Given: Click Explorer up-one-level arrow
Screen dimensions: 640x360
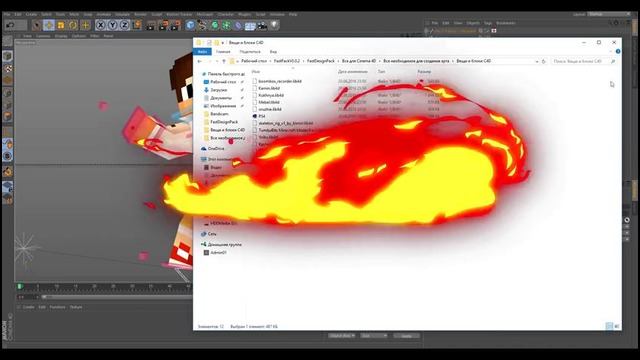Looking at the screenshot, I should pos(224,61).
